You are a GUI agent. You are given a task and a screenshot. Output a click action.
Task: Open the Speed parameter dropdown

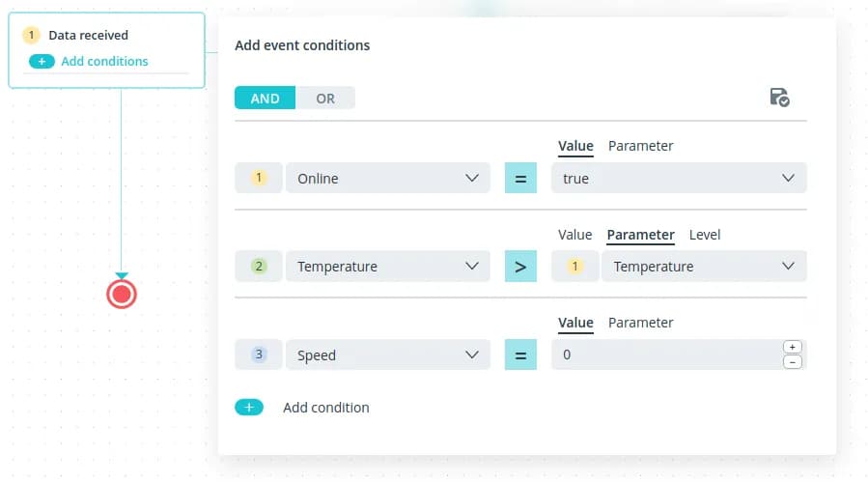pyautogui.click(x=387, y=355)
